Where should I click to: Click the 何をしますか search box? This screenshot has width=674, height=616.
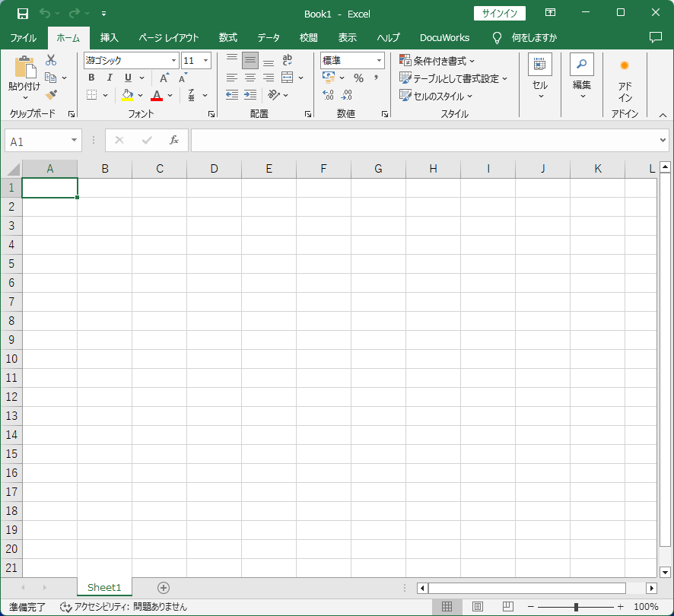(534, 38)
